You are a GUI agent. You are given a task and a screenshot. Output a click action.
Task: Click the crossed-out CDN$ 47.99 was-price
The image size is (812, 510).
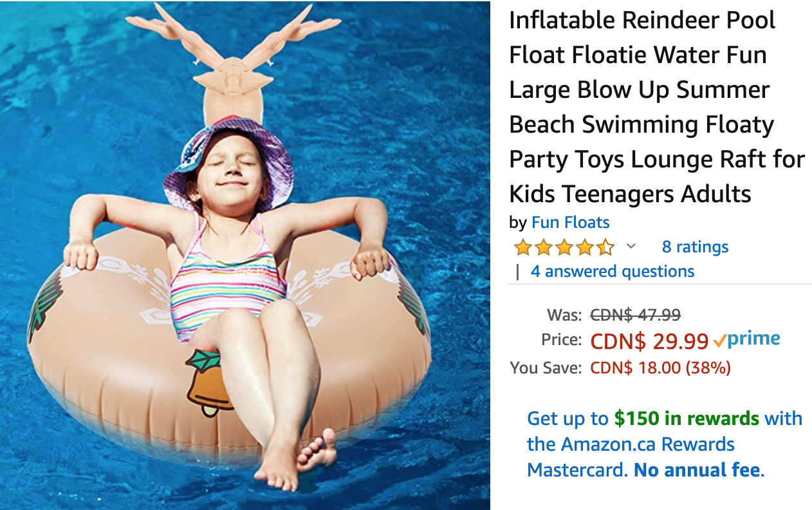tap(636, 315)
